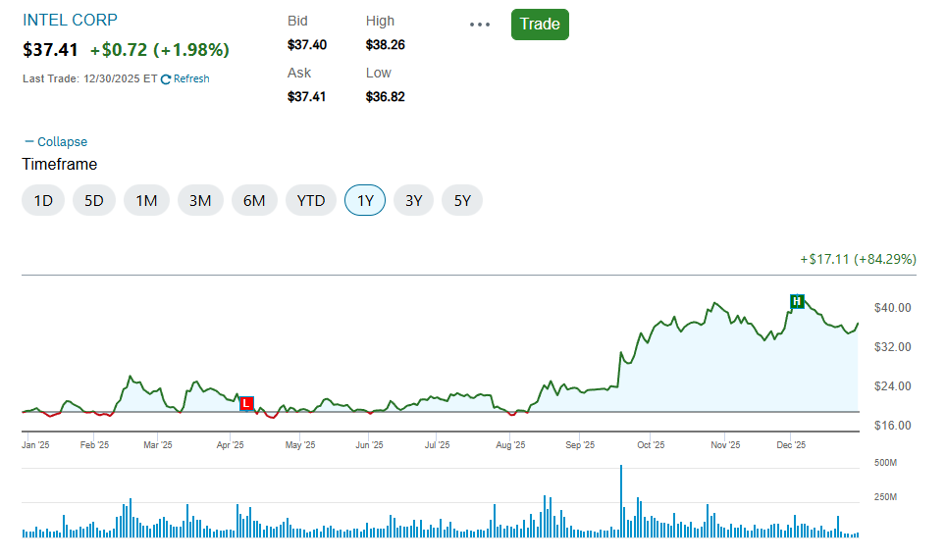The image size is (946, 560).
Task: Select the 3Y timeframe
Action: pos(413,200)
